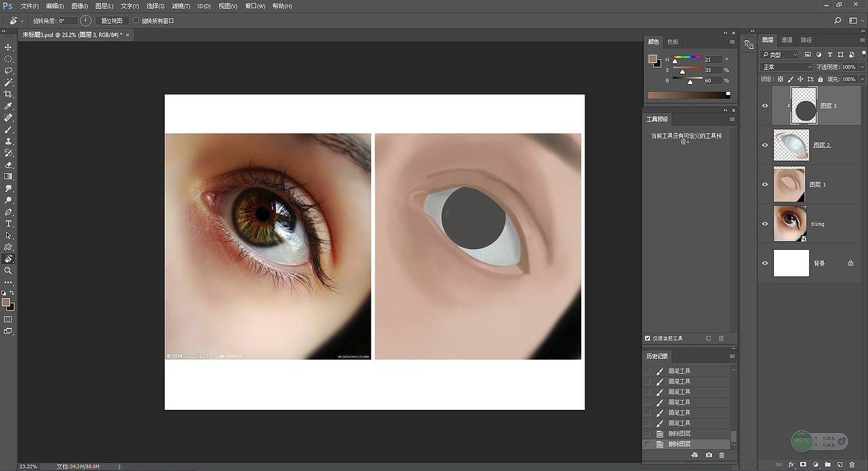The height and width of the screenshot is (471, 868).
Task: Select the Custom Shape tool
Action: (x=9, y=247)
